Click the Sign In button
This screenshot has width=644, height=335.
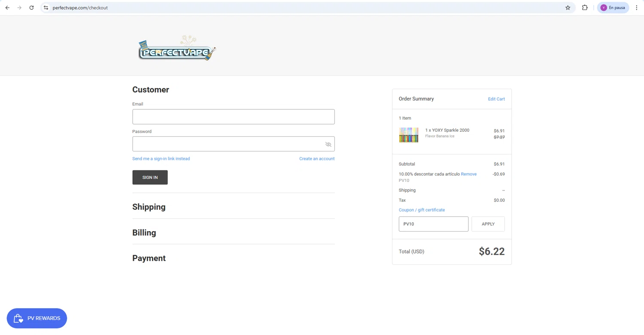pos(150,178)
